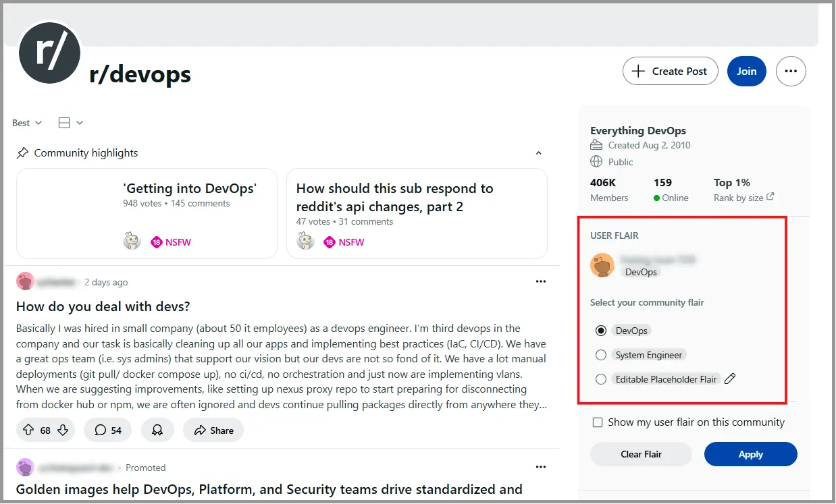The image size is (836, 504).
Task: Click the Create Post button
Action: point(670,71)
